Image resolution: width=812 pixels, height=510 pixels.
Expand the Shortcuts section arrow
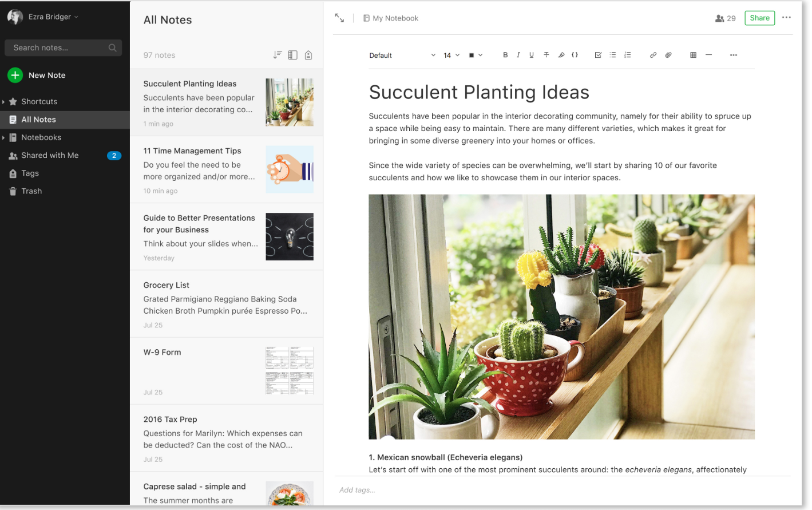3,102
